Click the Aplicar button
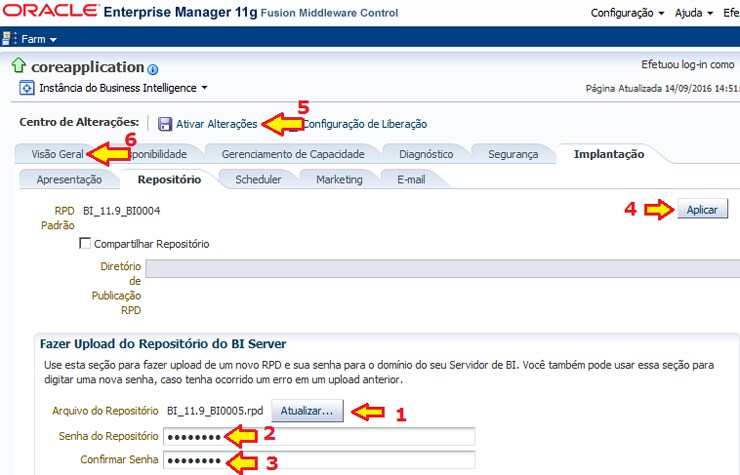740x475 pixels. pos(702,210)
